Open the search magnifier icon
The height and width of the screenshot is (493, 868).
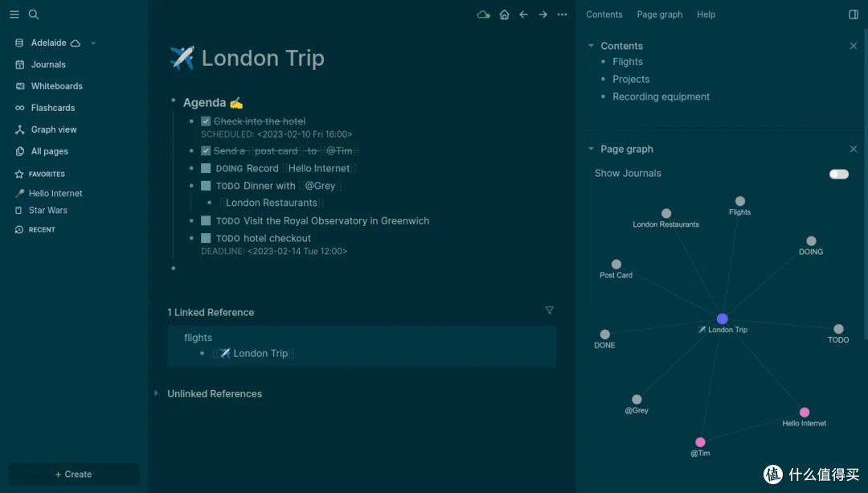34,14
